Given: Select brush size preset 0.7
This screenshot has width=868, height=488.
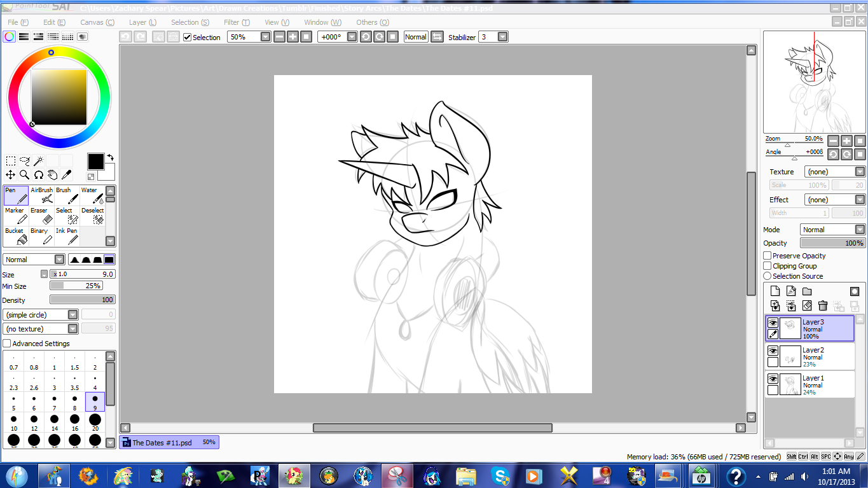Looking at the screenshot, I should [13, 361].
